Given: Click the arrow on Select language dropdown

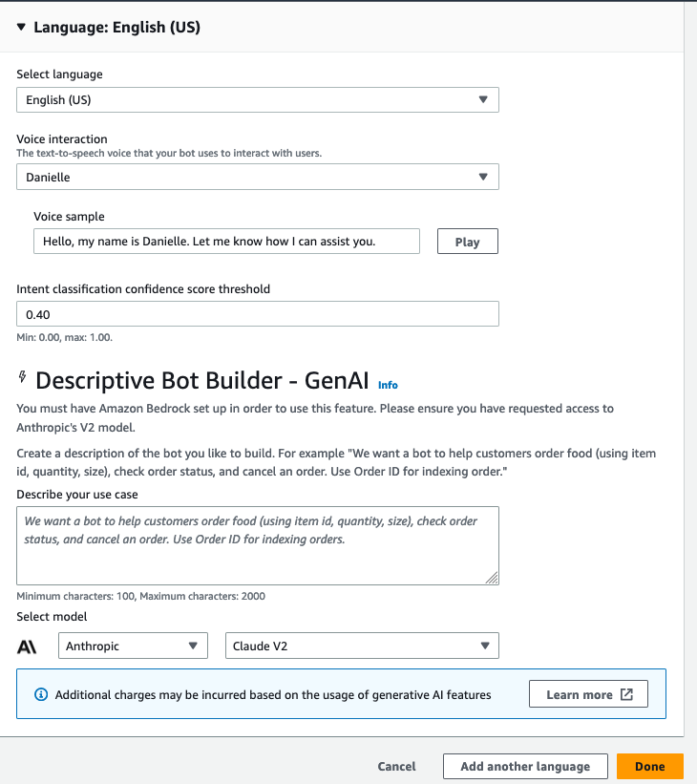Looking at the screenshot, I should 483,99.
